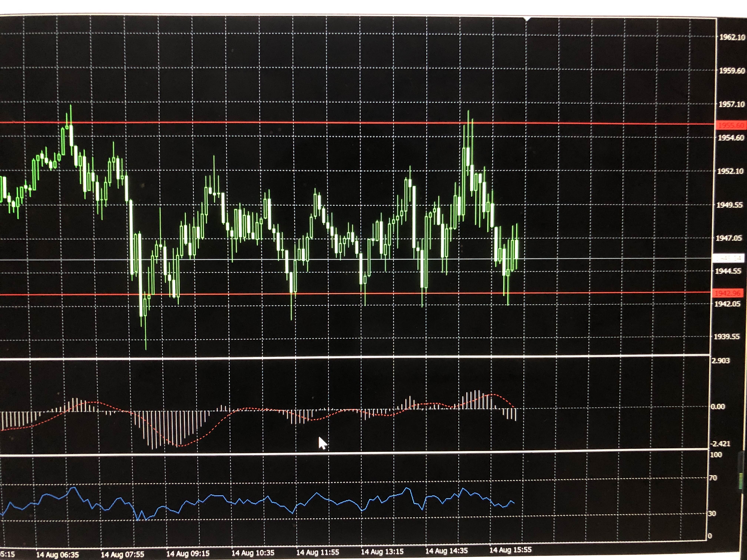
Task: Click the 1959.60 price scale value
Action: [x=732, y=71]
